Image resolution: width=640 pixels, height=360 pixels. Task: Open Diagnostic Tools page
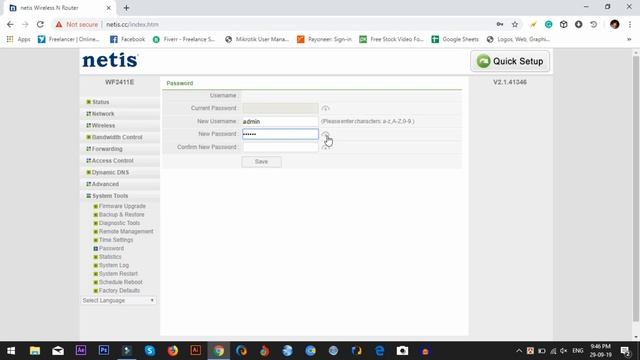pos(119,223)
